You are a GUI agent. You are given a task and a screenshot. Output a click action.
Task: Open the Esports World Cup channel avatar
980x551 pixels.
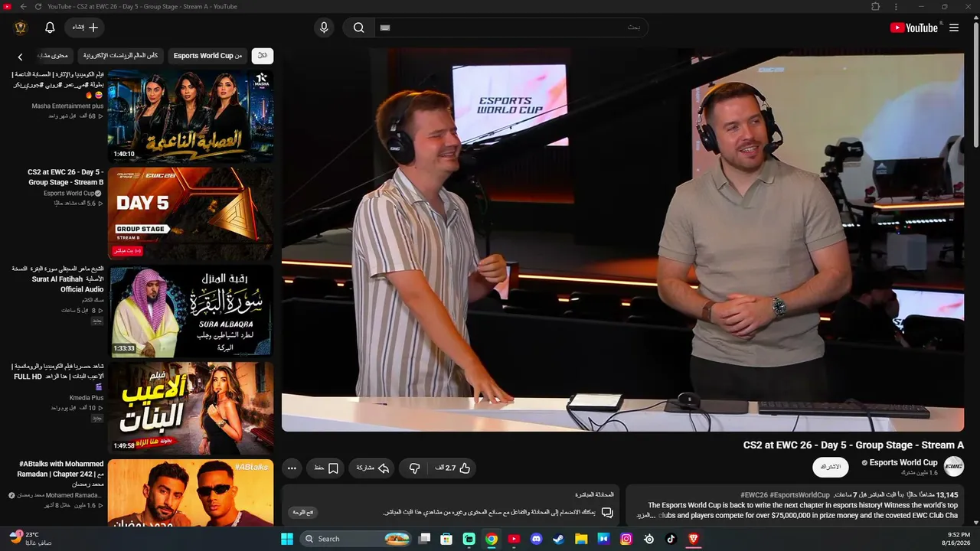coord(954,467)
